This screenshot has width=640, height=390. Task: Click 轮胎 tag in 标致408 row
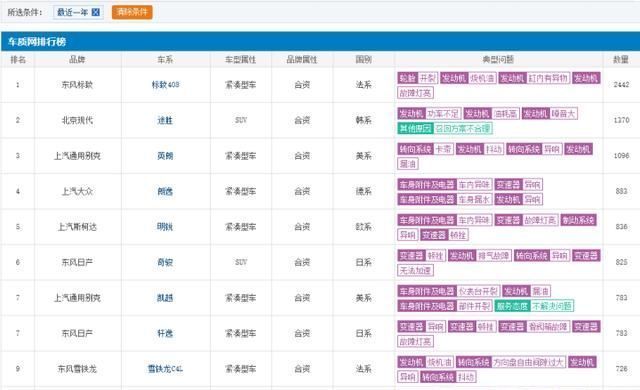(x=407, y=78)
